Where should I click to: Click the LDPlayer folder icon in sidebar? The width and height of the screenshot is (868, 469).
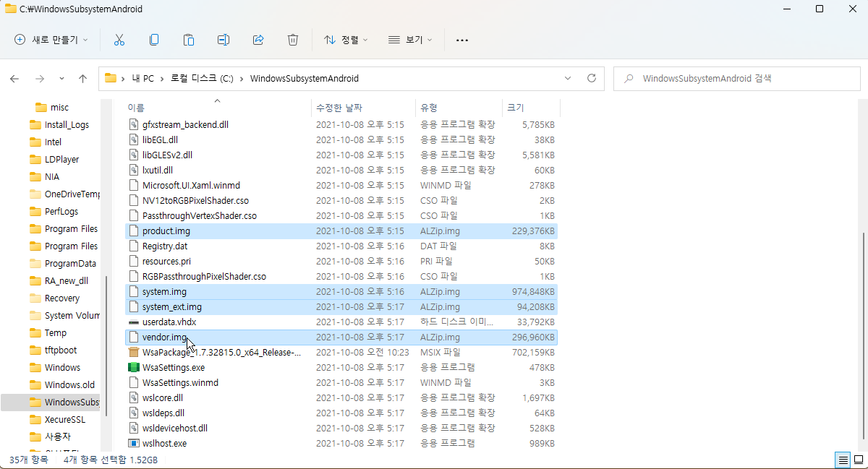(35, 159)
